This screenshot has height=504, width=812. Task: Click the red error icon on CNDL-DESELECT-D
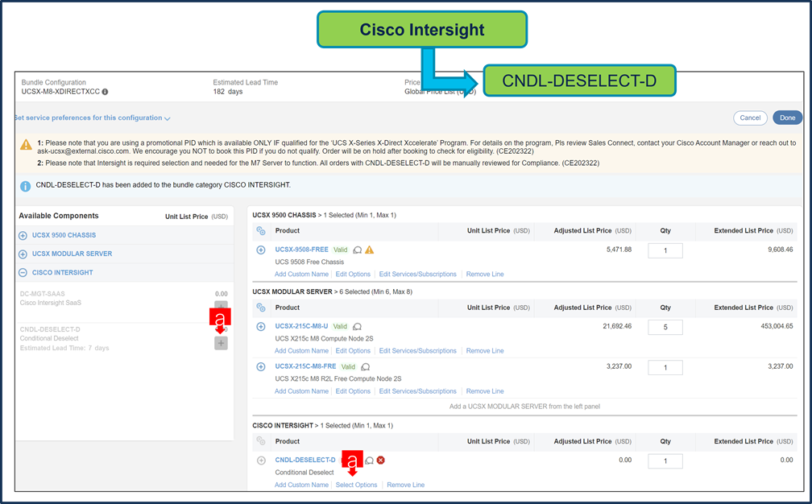380,460
